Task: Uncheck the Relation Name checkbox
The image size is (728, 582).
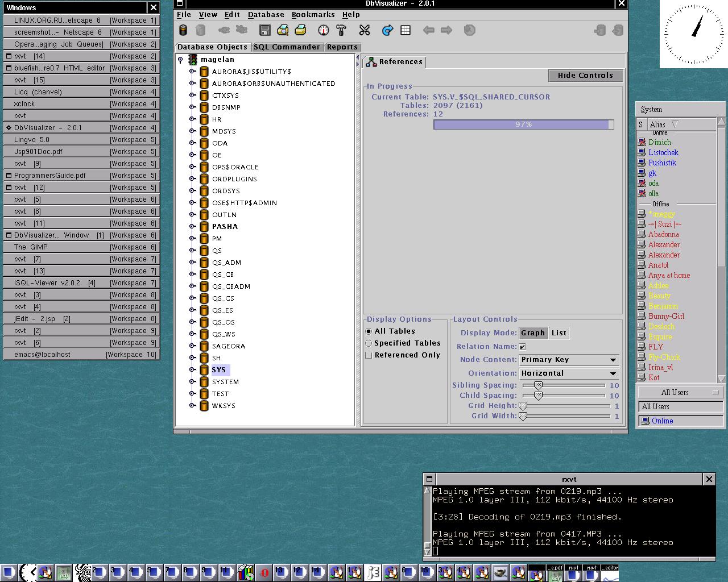Action: tap(522, 347)
